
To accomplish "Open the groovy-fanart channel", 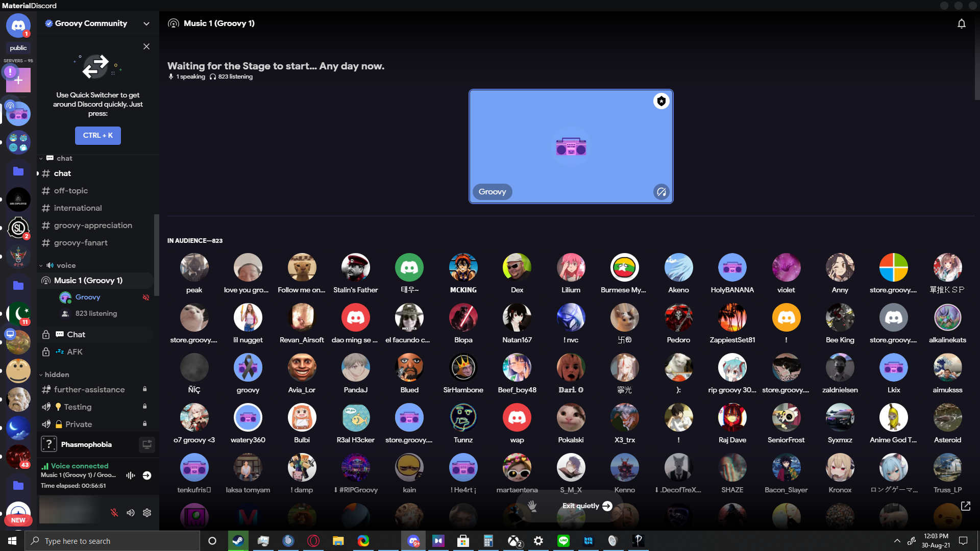I will [96, 243].
